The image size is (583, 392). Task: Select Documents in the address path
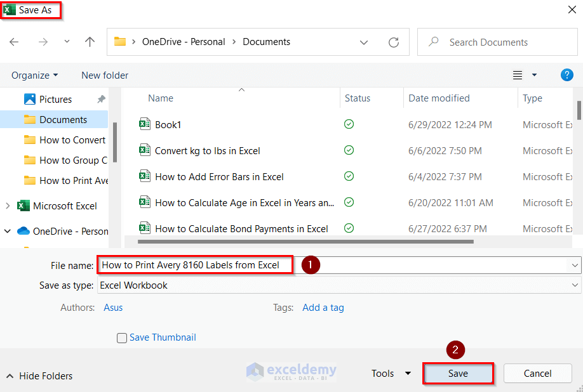pos(266,42)
